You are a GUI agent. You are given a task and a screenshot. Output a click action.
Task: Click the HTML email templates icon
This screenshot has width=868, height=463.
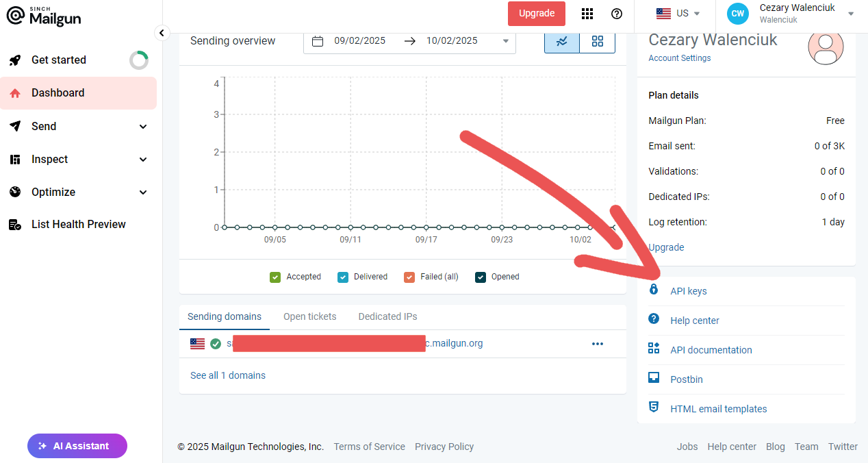coord(654,408)
